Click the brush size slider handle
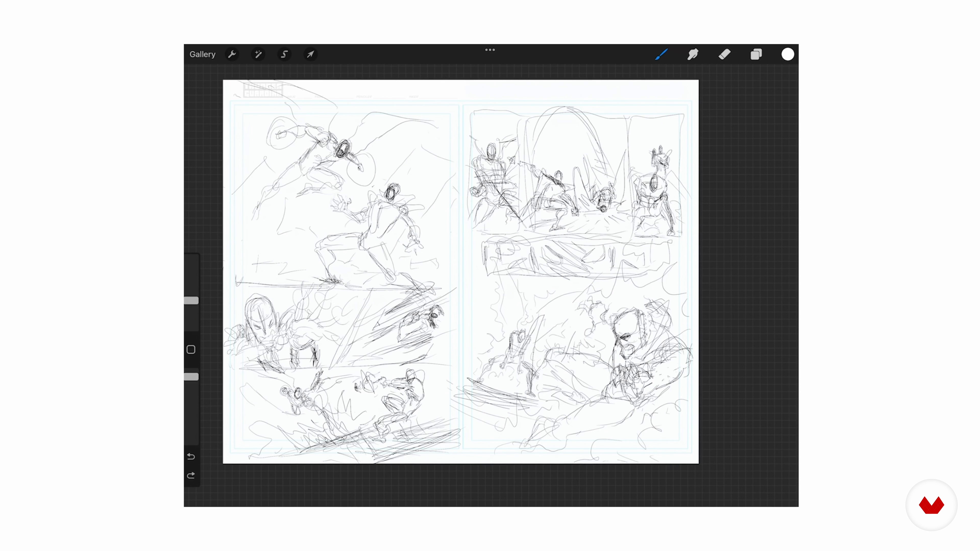980x551 pixels. pos(191,300)
